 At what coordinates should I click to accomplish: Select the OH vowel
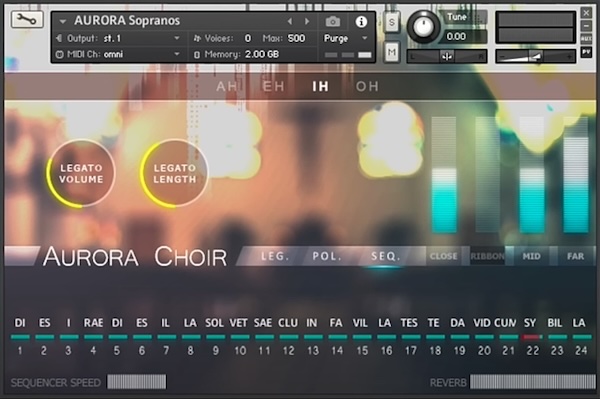[x=367, y=86]
